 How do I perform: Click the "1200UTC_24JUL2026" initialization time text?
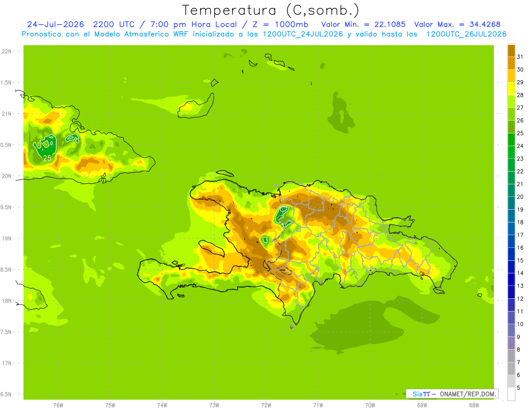tap(303, 34)
